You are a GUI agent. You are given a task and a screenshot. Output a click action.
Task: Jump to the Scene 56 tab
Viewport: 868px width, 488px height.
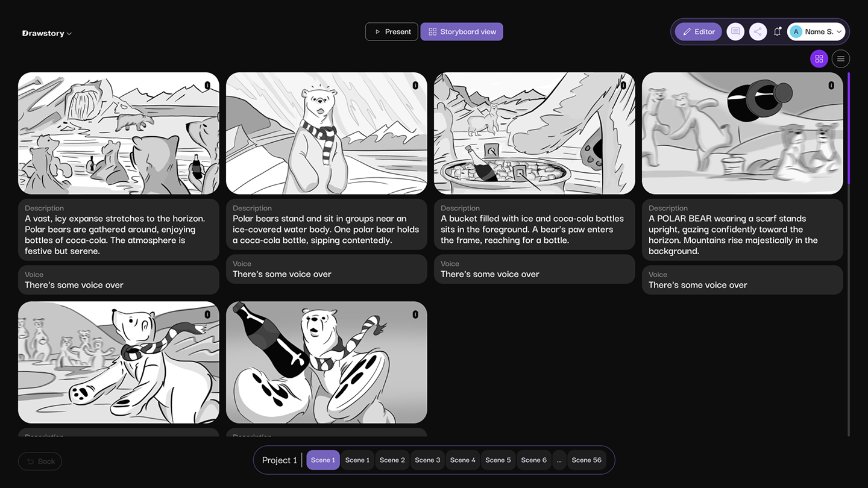(587, 460)
